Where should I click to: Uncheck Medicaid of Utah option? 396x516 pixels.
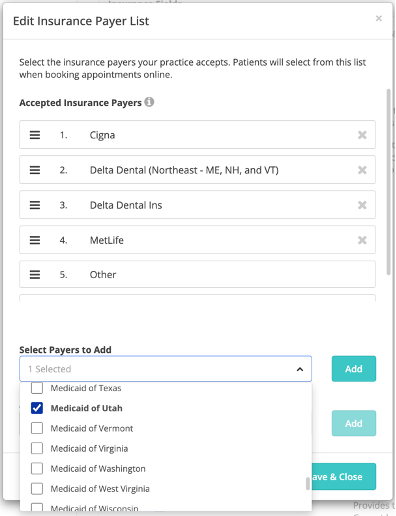[37, 408]
